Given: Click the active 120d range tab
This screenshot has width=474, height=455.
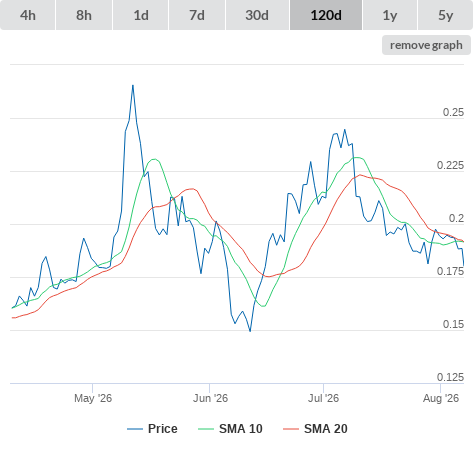Looking at the screenshot, I should tap(326, 15).
